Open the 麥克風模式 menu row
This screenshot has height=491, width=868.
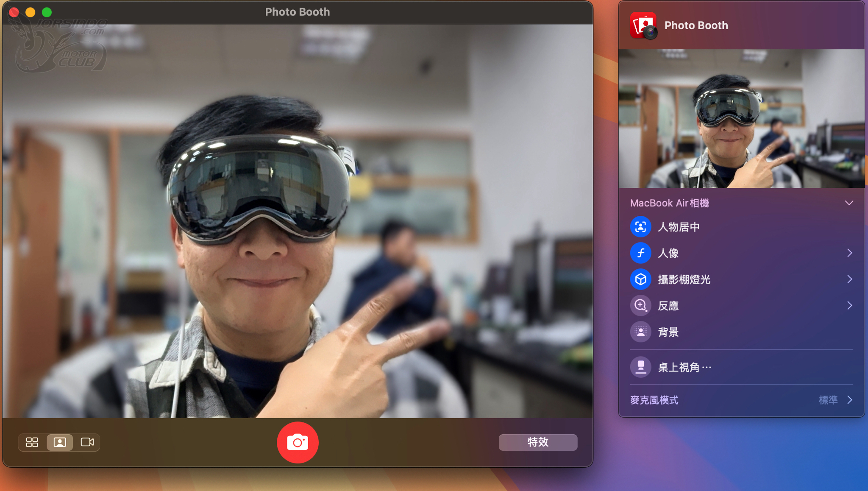[741, 400]
